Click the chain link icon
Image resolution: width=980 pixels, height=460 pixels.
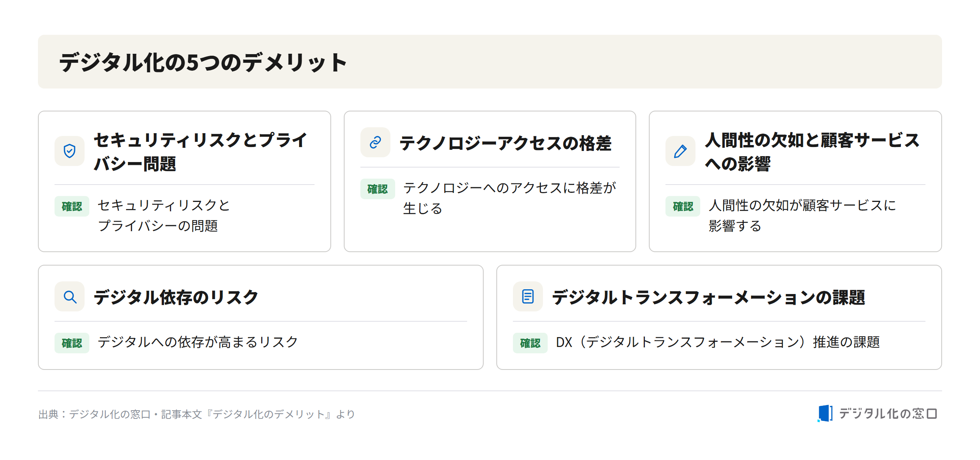(x=375, y=142)
